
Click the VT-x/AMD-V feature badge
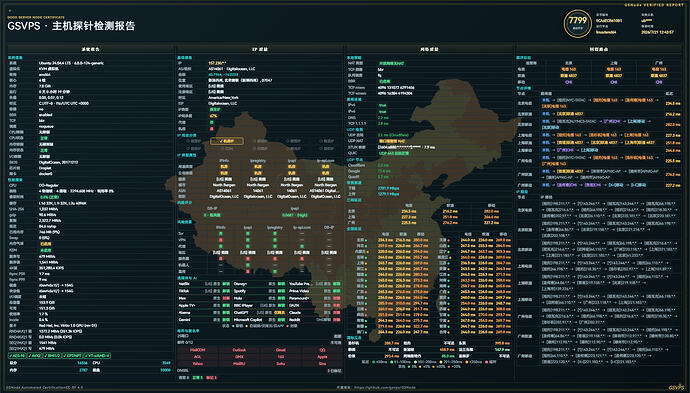coord(97,356)
